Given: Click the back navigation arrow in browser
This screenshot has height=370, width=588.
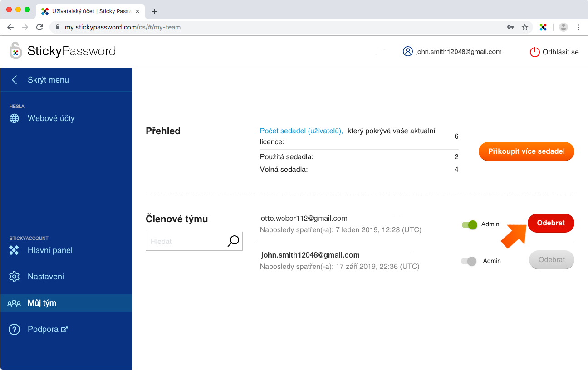Looking at the screenshot, I should point(10,27).
